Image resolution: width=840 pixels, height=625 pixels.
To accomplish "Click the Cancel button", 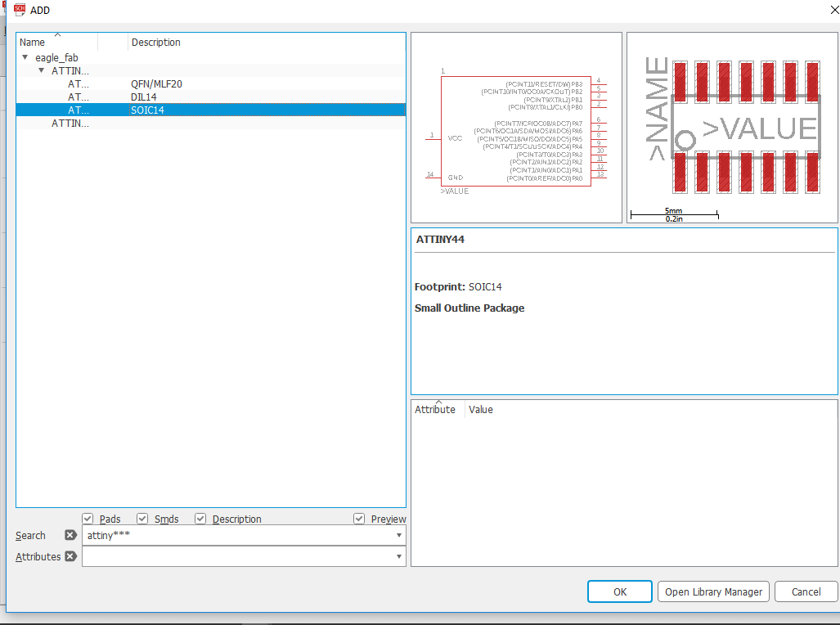I will click(806, 591).
